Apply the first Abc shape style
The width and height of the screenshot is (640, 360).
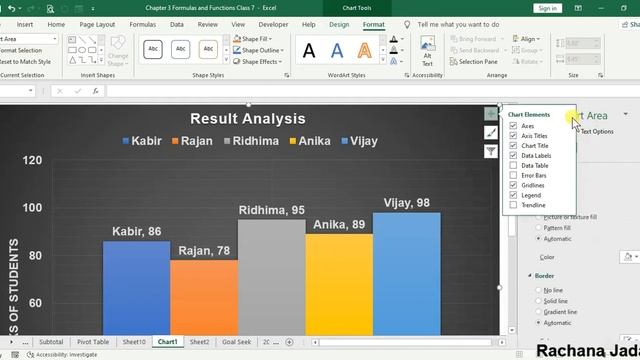pyautogui.click(x=153, y=49)
